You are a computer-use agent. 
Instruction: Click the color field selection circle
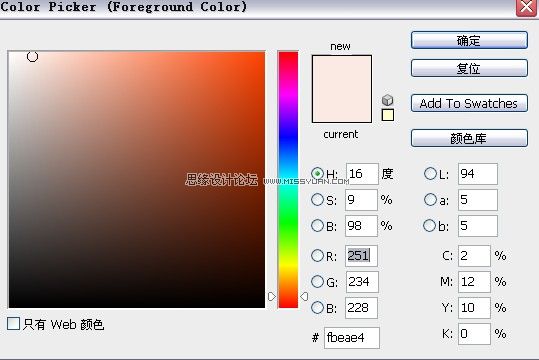[x=32, y=57]
